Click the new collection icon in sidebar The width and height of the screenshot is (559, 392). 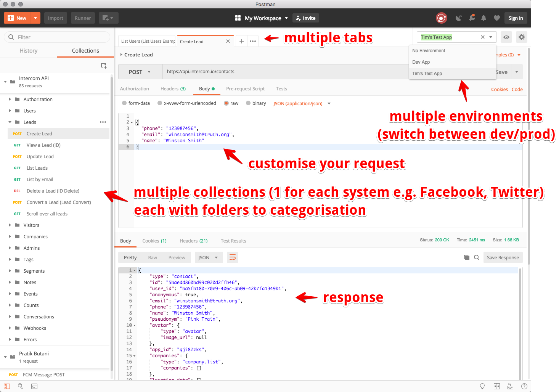point(104,66)
